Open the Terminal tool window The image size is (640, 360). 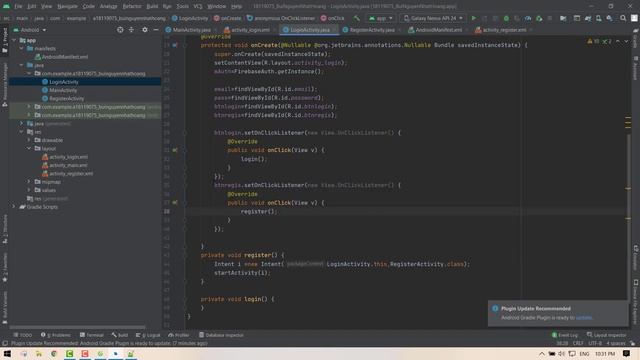(92, 335)
